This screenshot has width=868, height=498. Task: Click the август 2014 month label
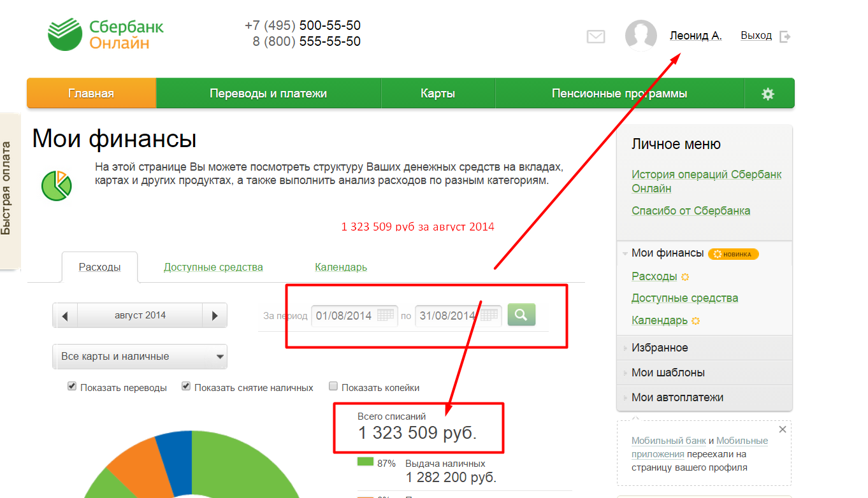pos(140,315)
